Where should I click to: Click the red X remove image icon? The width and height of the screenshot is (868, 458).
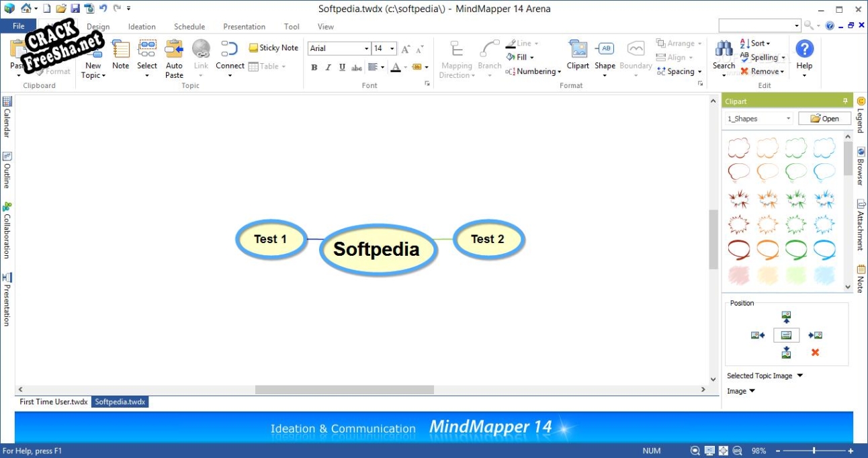[x=815, y=353]
